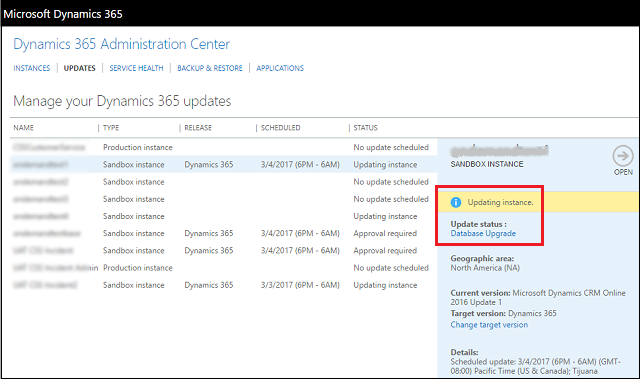
Task: Click the Status column header
Action: (365, 128)
